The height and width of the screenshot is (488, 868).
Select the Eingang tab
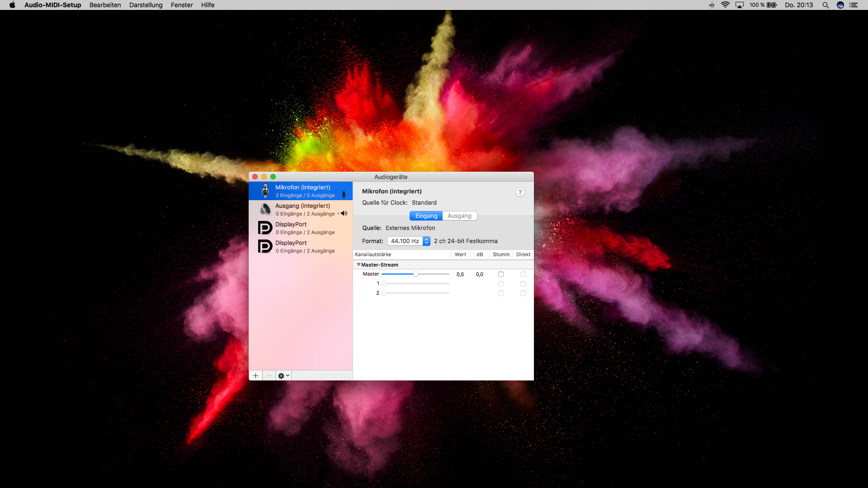pos(426,216)
